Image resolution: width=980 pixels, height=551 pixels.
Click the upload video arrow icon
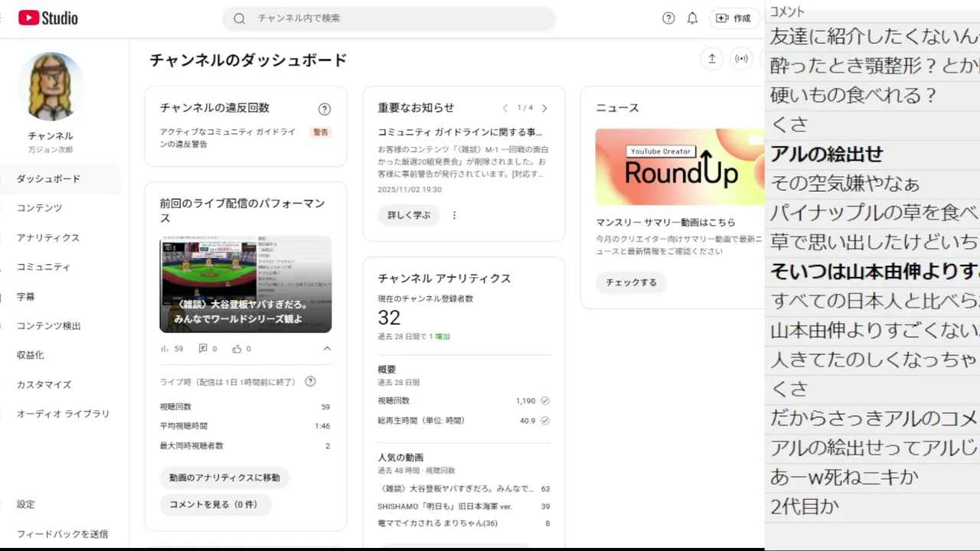[712, 58]
